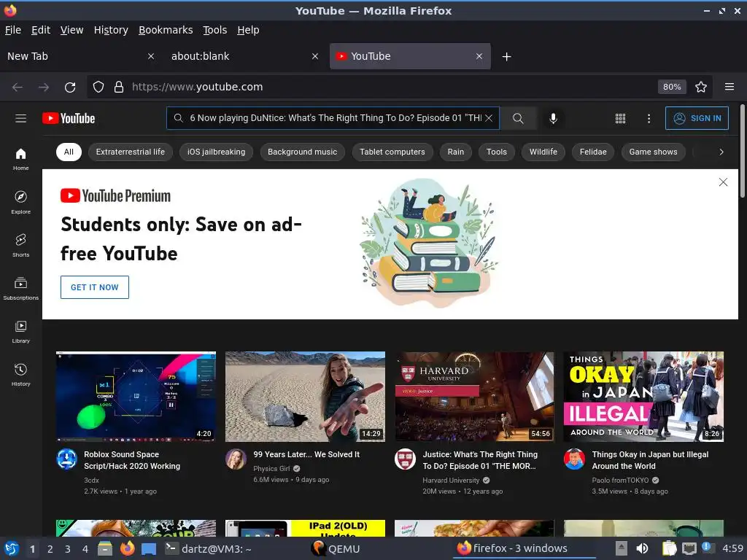747x560 pixels.
Task: Show site security padlock info
Action: (119, 87)
